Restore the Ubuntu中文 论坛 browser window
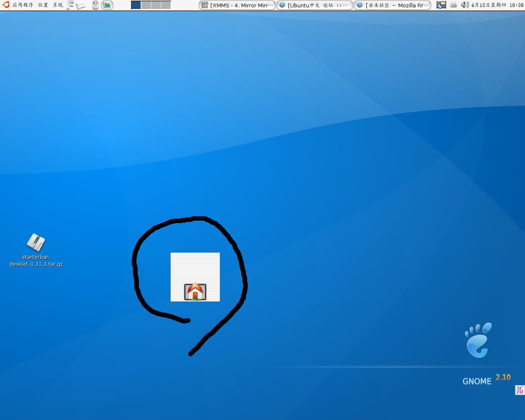 click(x=315, y=5)
